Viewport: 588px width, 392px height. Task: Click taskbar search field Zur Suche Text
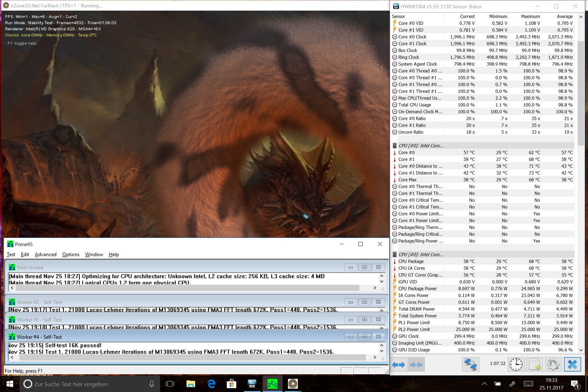click(90, 384)
